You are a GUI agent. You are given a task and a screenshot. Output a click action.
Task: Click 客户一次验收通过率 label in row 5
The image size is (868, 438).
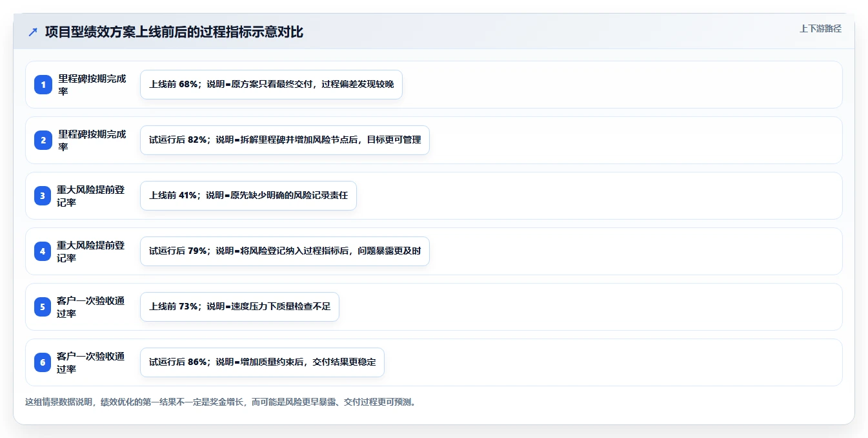point(91,307)
